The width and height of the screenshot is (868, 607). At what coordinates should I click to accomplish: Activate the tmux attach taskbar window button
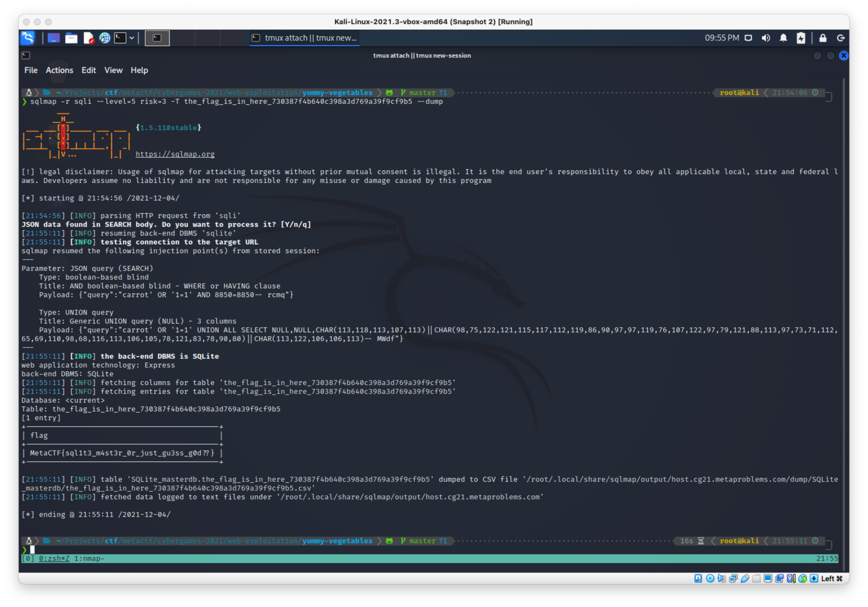point(305,38)
